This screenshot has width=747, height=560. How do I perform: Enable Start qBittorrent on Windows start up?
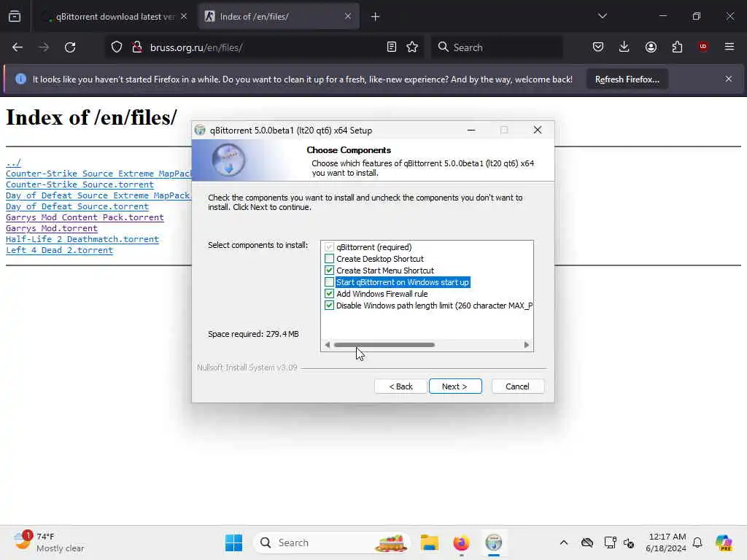point(329,282)
